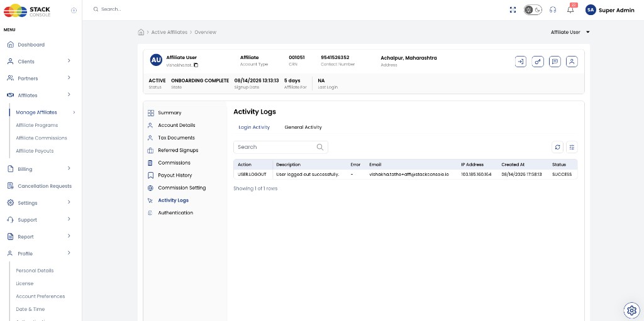Switch to Login Activity tab

click(254, 128)
